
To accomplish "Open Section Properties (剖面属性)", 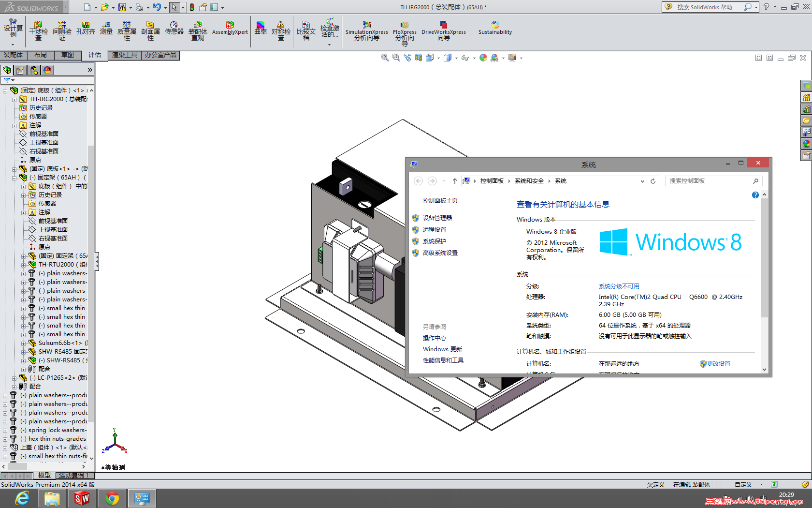I will 150,31.
